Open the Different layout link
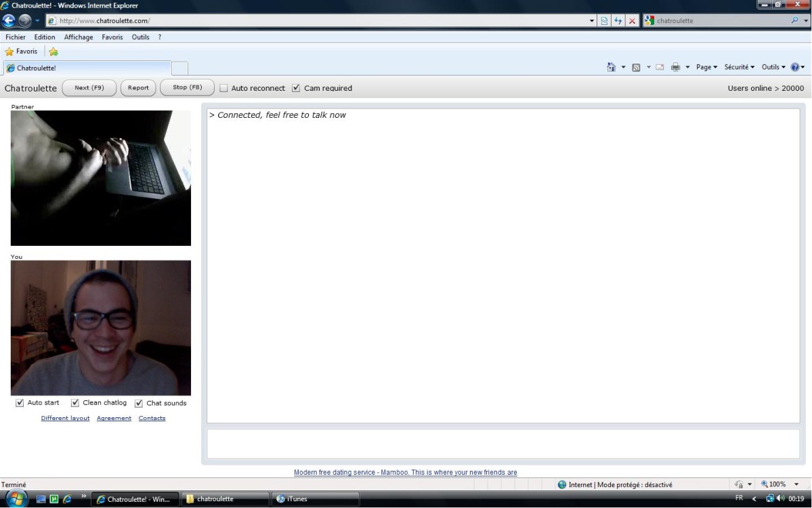 [65, 419]
